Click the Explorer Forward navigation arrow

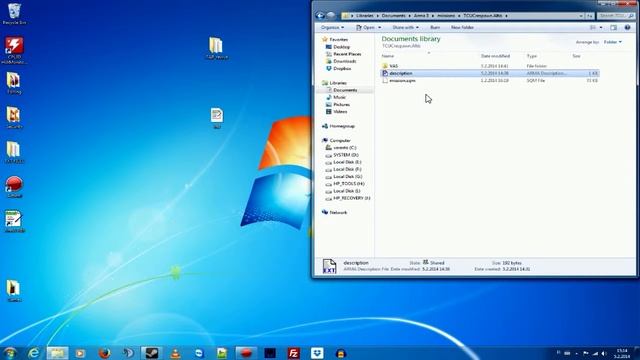pyautogui.click(x=331, y=16)
